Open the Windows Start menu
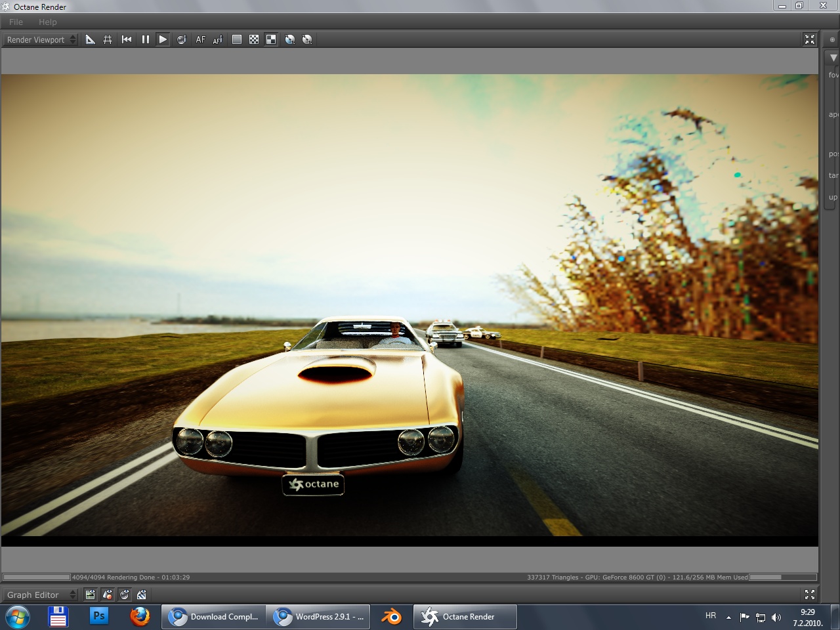The height and width of the screenshot is (630, 840). 18,617
